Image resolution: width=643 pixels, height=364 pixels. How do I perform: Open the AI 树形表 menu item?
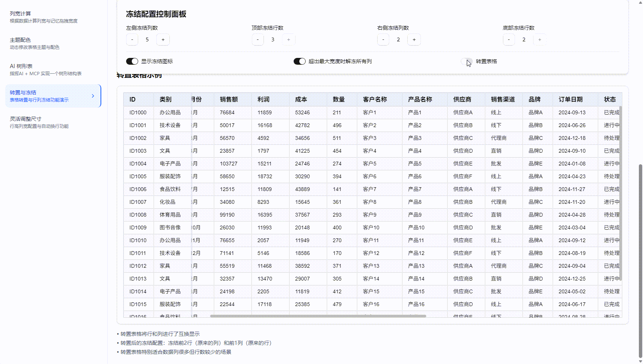pos(53,70)
